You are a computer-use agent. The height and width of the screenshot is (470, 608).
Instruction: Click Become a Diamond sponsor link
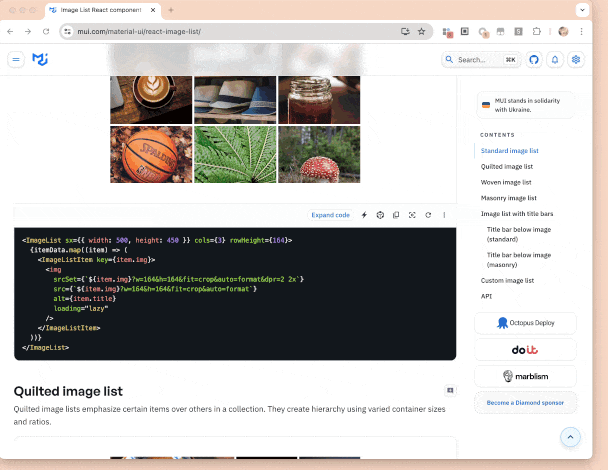pos(525,402)
